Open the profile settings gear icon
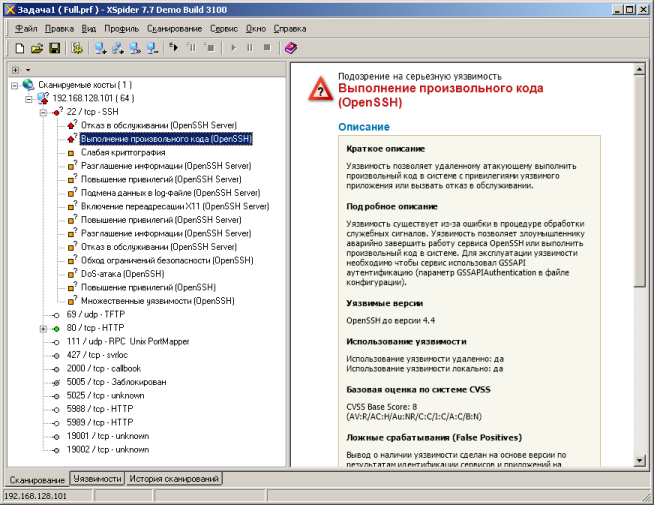654x505 pixels. click(x=77, y=48)
